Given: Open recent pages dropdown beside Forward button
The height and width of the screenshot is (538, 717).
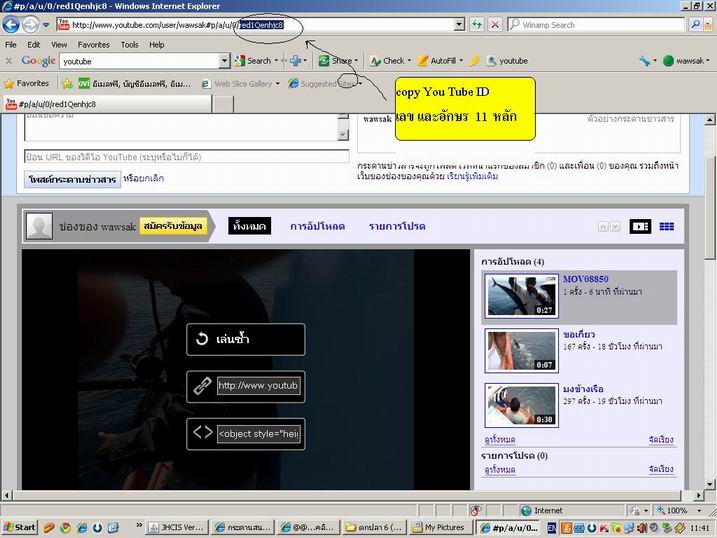Looking at the screenshot, I should 46,25.
